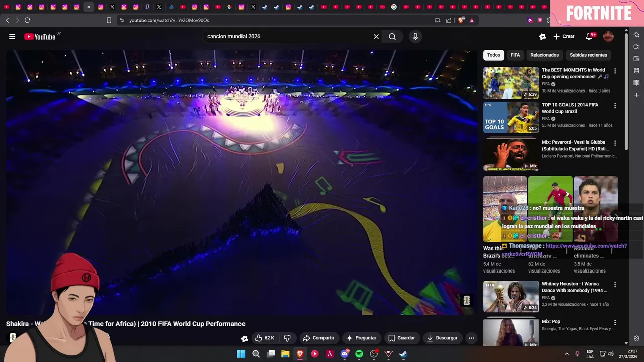This screenshot has width=644, height=362.
Task: Like the video with the 62 K thumbs-up
Action: 265,338
